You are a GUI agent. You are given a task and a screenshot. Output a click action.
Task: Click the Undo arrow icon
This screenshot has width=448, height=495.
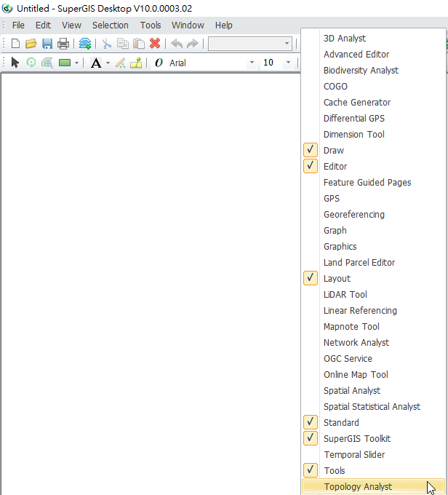coord(177,44)
